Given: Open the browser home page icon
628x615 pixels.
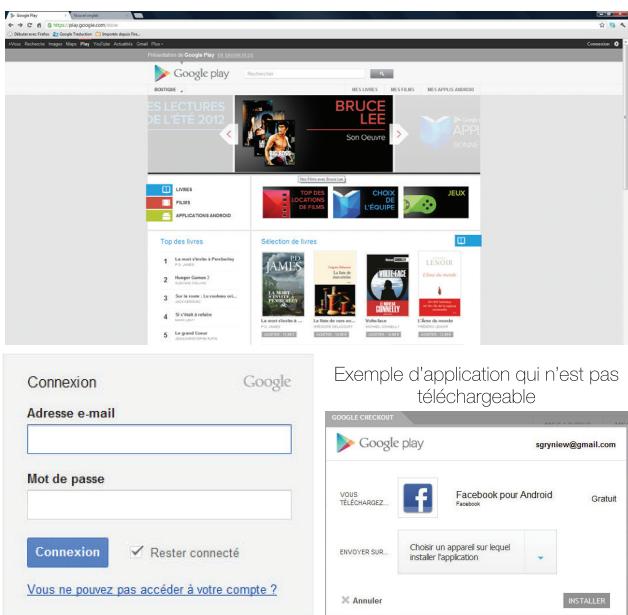Looking at the screenshot, I should 39,25.
